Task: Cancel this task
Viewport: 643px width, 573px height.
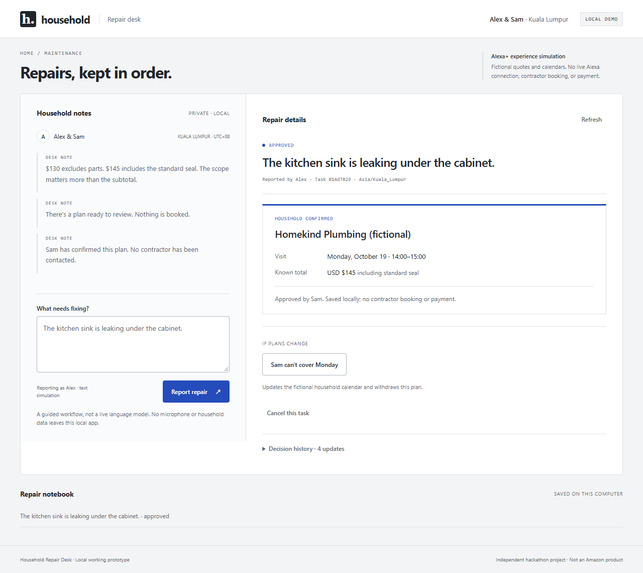Action: 288,413
